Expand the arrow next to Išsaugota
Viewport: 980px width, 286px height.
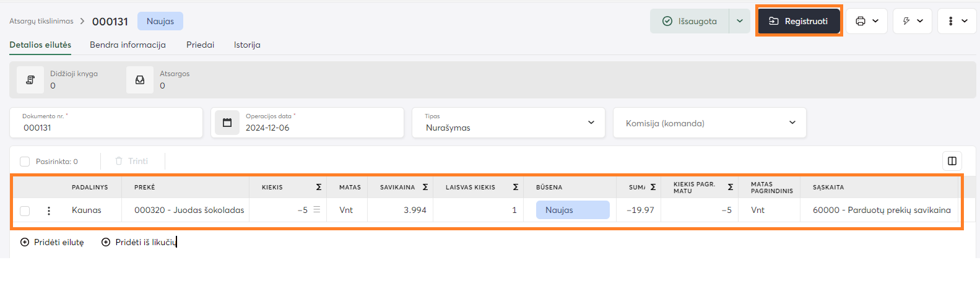[740, 21]
